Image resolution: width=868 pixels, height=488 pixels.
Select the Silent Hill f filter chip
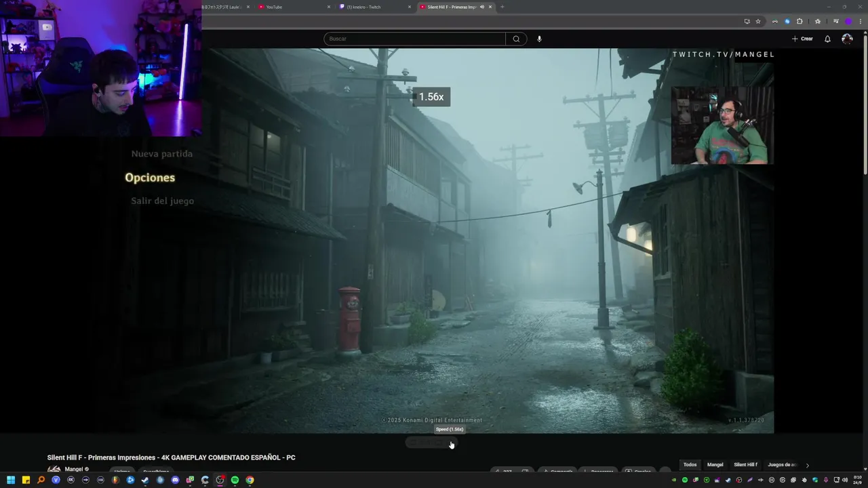pos(745,465)
